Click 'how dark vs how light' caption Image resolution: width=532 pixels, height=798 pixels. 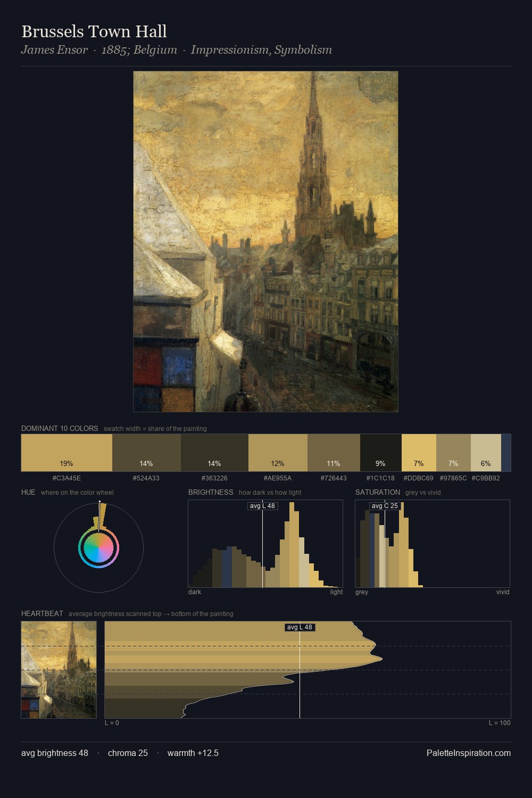tap(270, 493)
